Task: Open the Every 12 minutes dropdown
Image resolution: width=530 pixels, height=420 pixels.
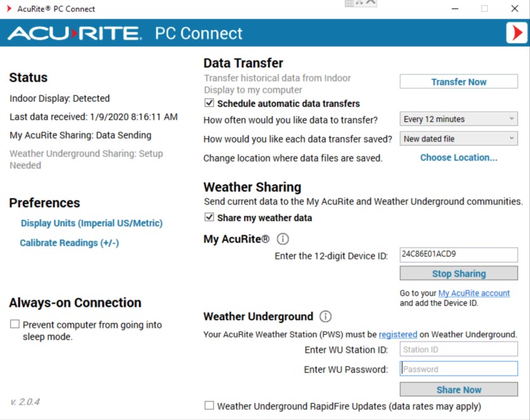Action: 459,119
